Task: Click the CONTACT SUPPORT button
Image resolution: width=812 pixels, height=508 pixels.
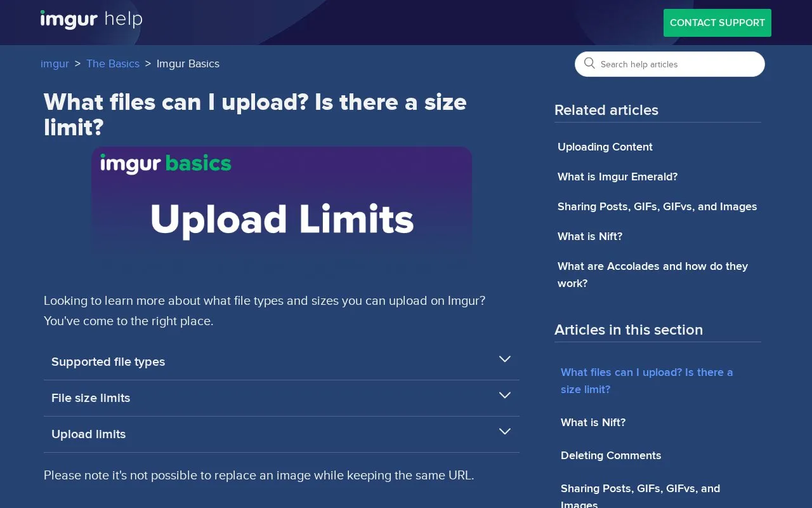Action: point(717,23)
